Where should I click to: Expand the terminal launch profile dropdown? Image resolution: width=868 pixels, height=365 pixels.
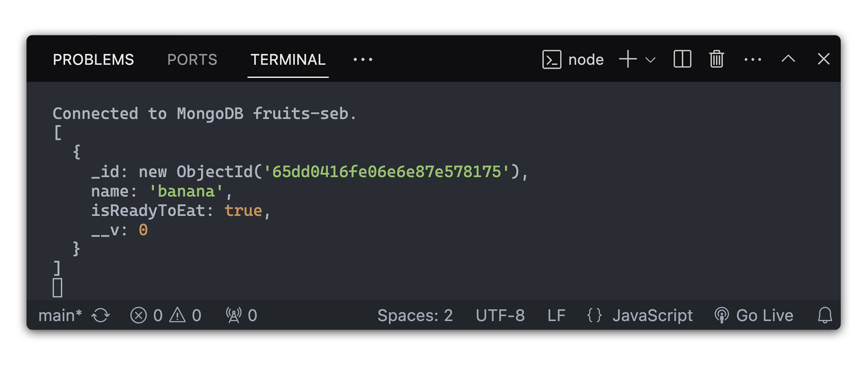[x=651, y=60]
